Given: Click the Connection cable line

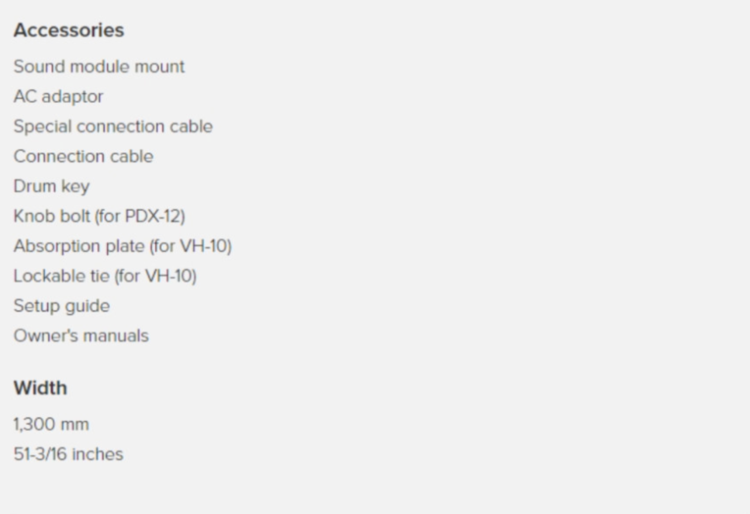Looking at the screenshot, I should [83, 156].
